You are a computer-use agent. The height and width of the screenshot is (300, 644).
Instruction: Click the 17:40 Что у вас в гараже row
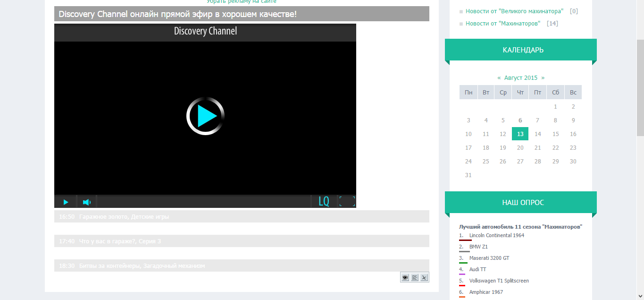tap(242, 241)
